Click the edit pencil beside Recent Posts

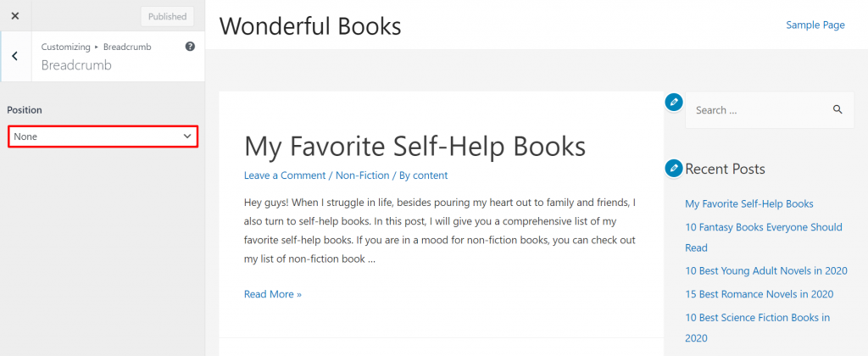coord(674,168)
